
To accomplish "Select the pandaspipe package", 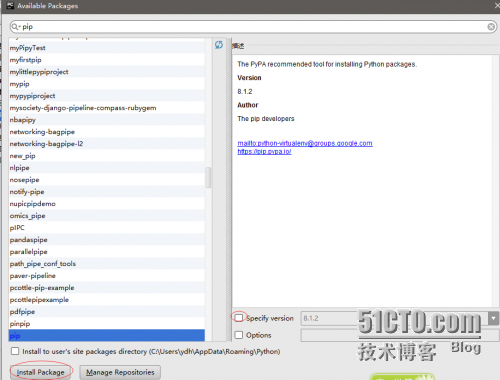I will click(107, 240).
